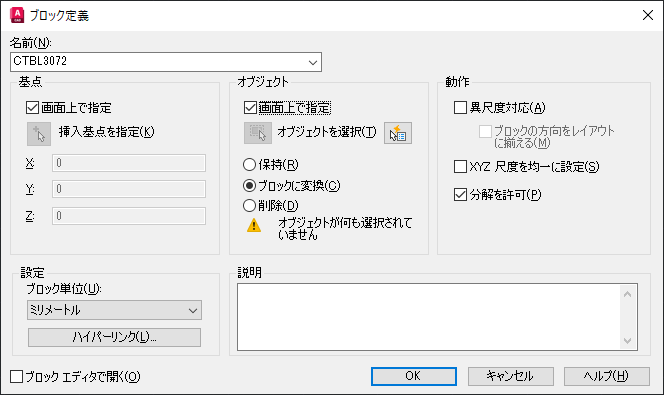
Task: Click キャンセル button
Action: 510,376
